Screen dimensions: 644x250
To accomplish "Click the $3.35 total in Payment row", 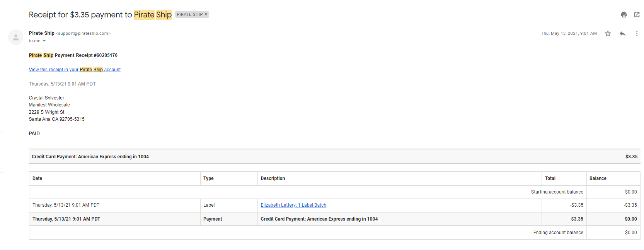I will [577, 219].
